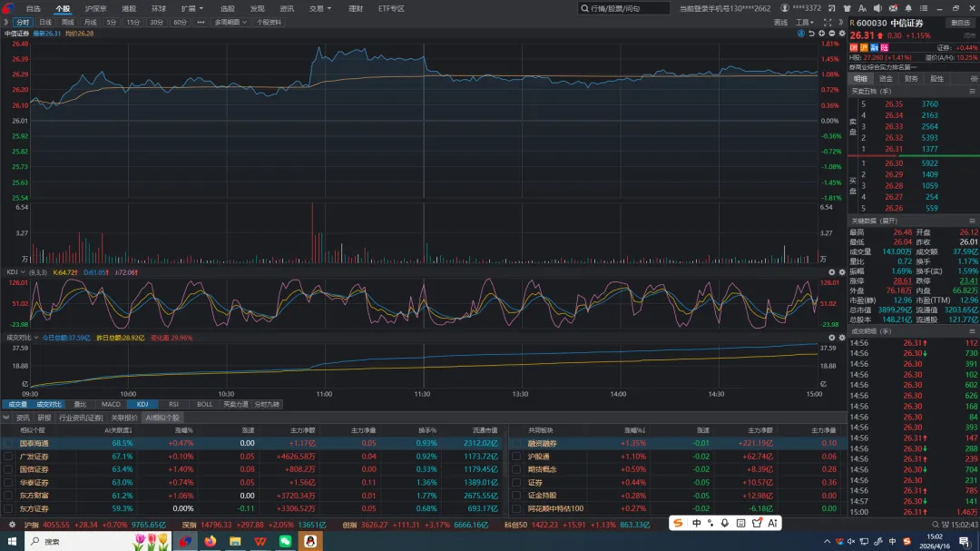Tick checkbox for 东方财富 row

pos(8,496)
